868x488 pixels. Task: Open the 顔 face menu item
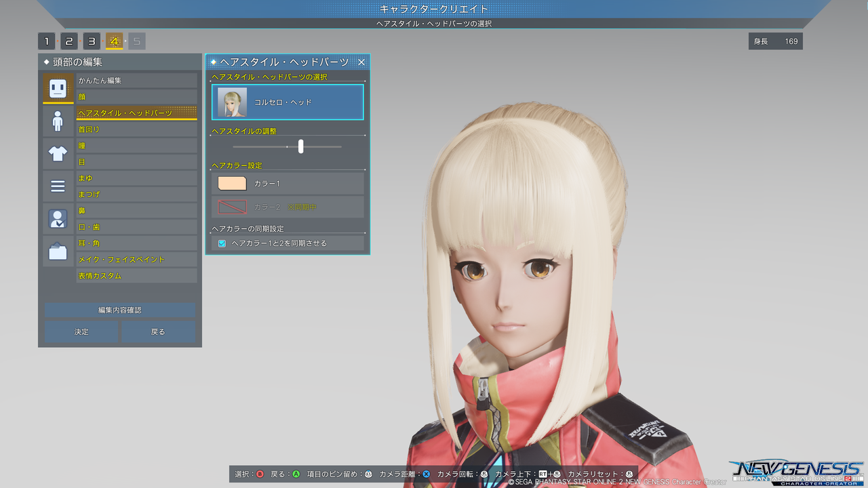click(136, 97)
